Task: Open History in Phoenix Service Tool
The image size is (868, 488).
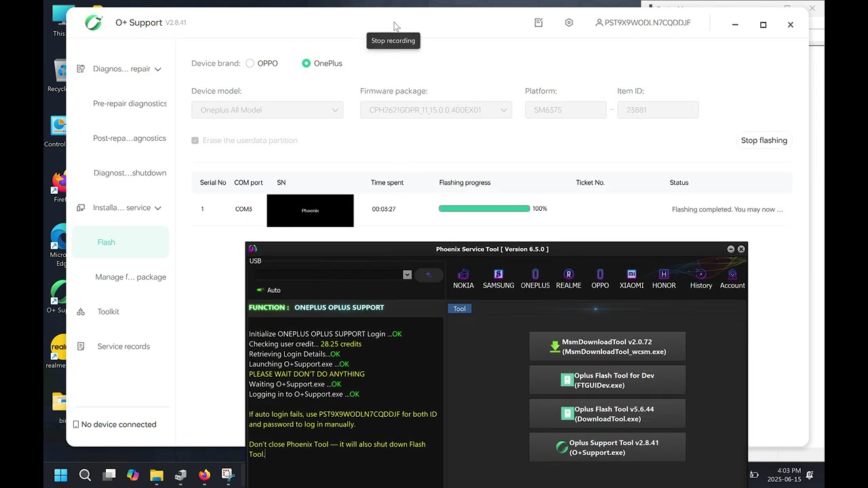Action: pos(701,279)
